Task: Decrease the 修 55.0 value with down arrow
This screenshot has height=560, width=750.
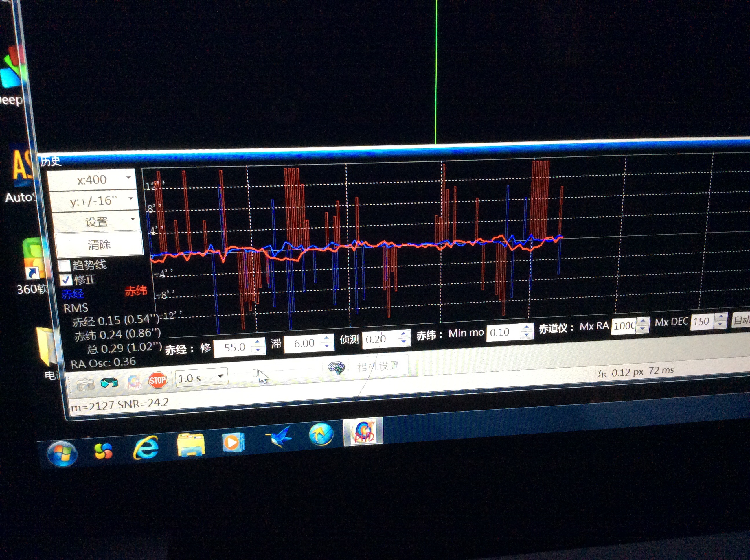Action: pyautogui.click(x=258, y=349)
